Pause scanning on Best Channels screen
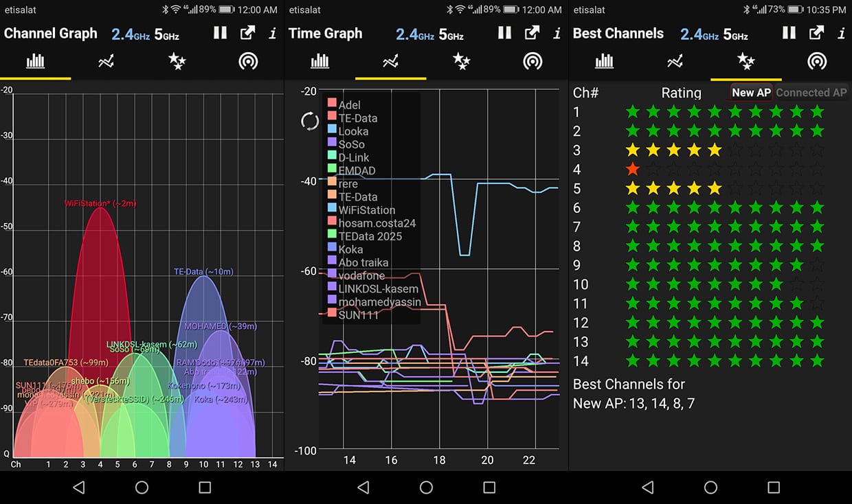852x504 pixels. coord(789,33)
